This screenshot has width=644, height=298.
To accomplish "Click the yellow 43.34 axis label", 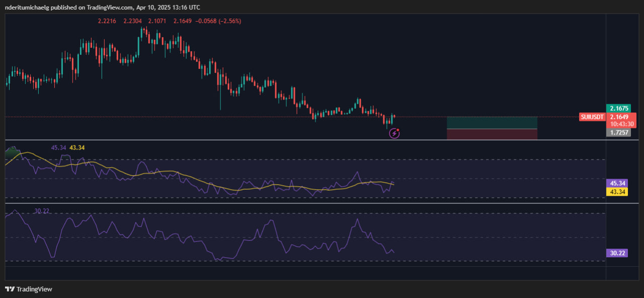I will 617,192.
